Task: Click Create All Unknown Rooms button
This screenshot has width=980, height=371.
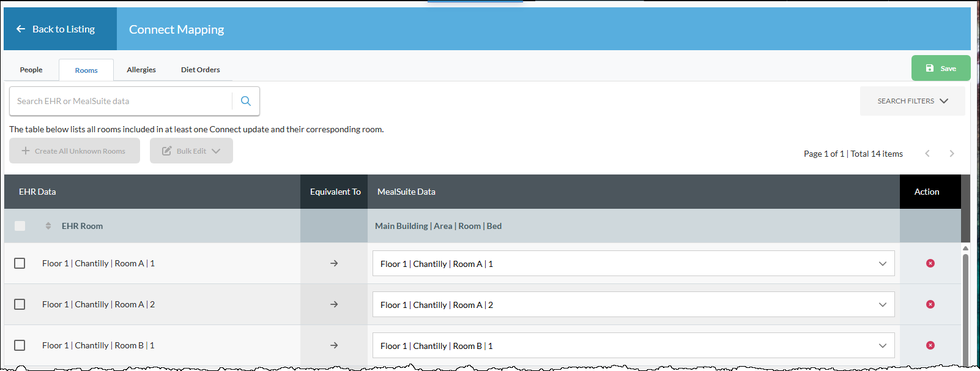Action: coord(75,151)
